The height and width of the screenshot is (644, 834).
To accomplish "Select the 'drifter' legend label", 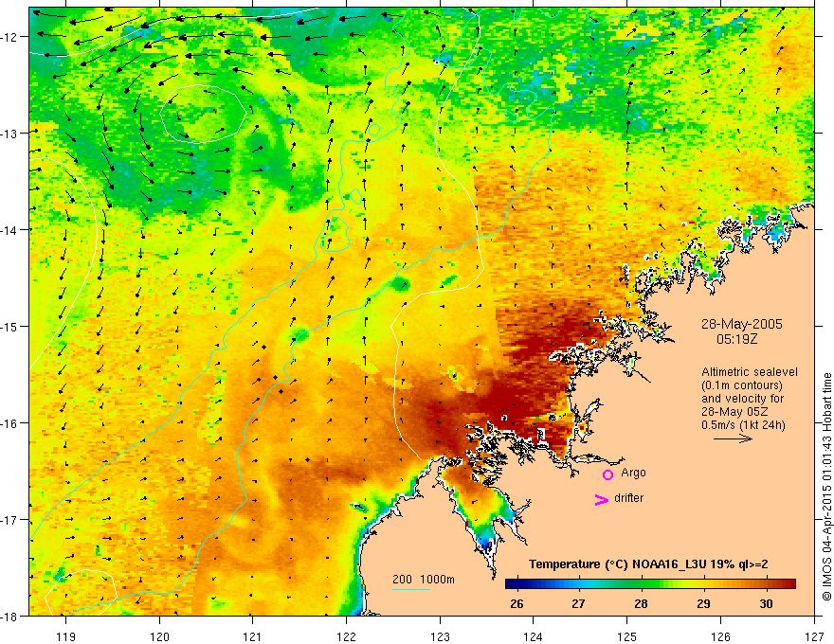I will click(628, 498).
